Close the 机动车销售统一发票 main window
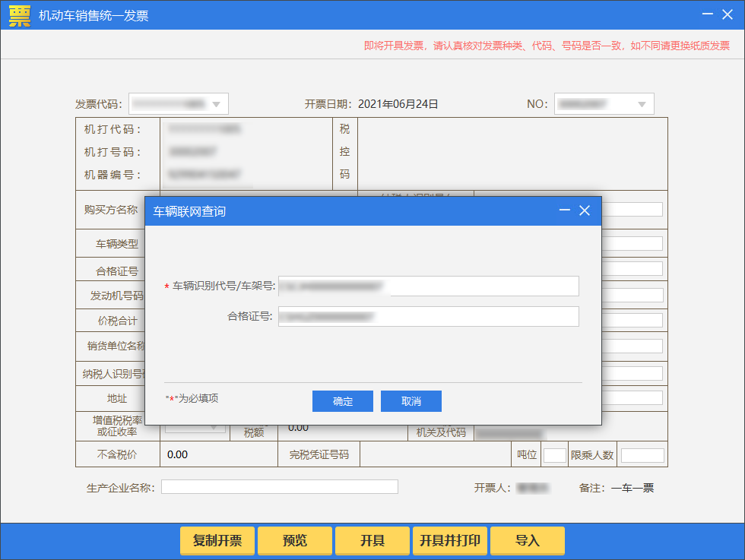The width and height of the screenshot is (745, 560). click(x=728, y=15)
